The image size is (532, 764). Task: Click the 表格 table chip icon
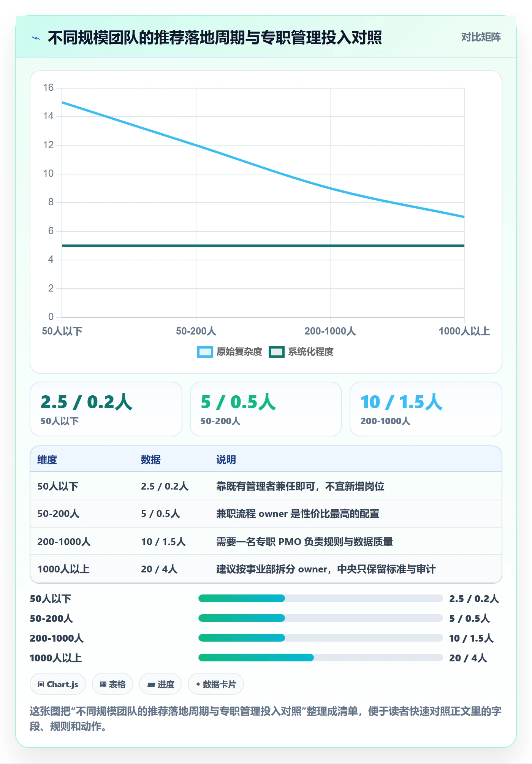[x=103, y=685]
